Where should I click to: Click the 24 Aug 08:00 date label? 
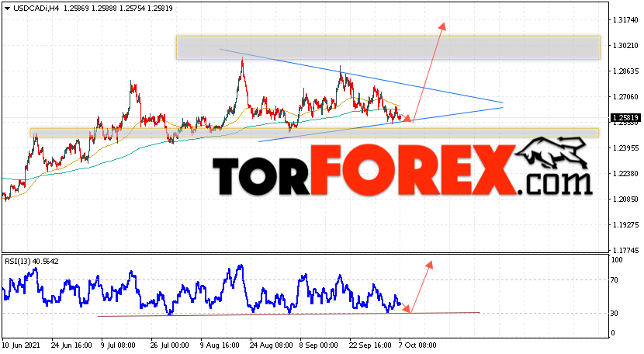click(x=271, y=345)
